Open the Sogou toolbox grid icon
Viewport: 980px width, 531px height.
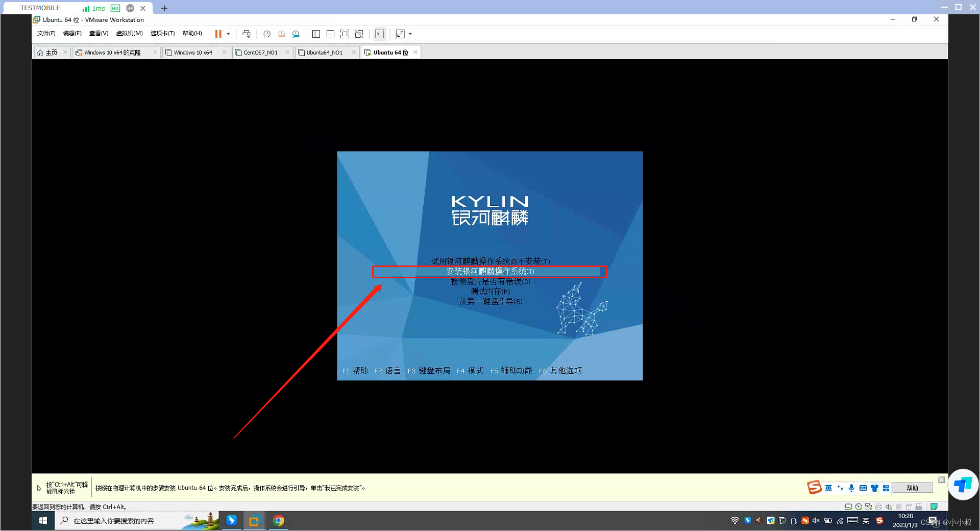(x=886, y=488)
